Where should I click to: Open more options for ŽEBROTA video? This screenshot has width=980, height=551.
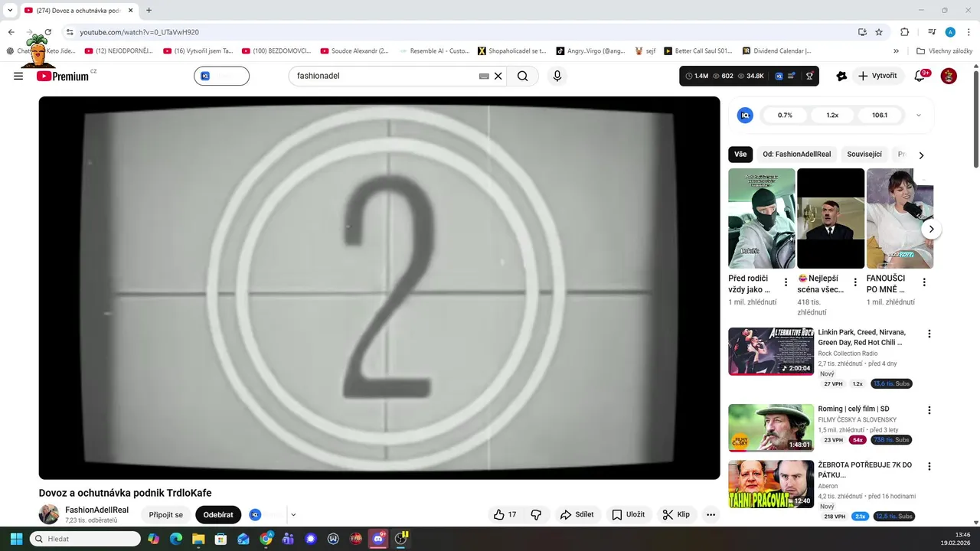click(929, 466)
